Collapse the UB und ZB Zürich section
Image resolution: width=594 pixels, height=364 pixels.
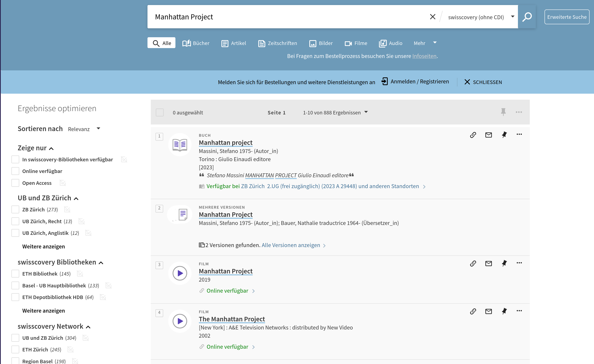[x=76, y=199]
